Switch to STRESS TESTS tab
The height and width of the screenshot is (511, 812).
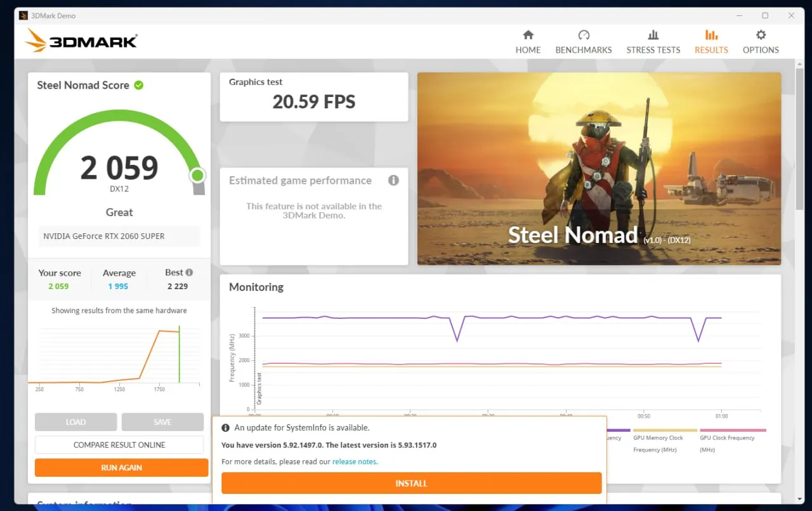click(x=653, y=42)
